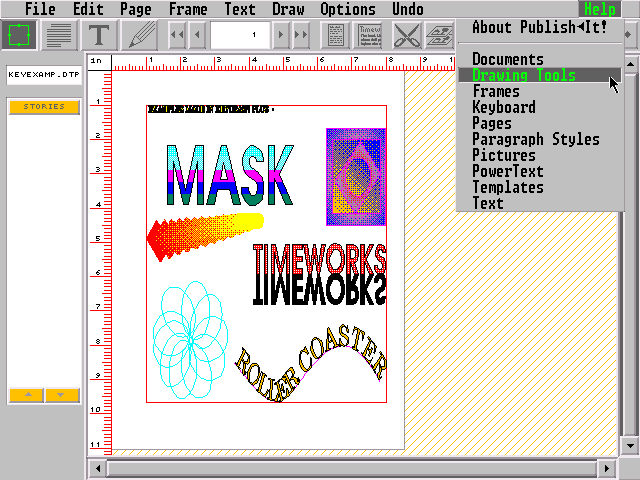Screen dimensions: 640x480
Task: Choose Drawing Tools help topic
Action: click(540, 75)
